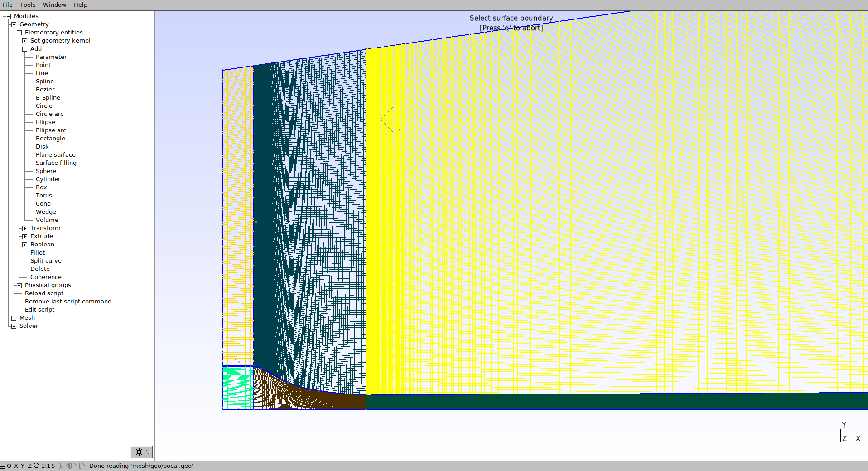Select Sphere under Add

point(46,171)
